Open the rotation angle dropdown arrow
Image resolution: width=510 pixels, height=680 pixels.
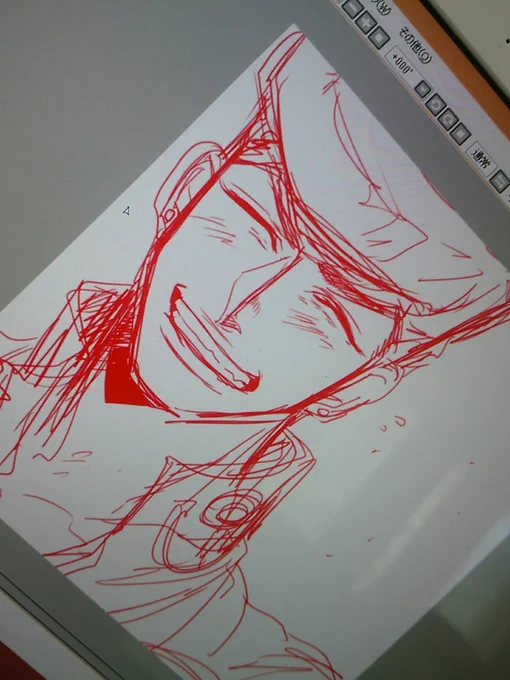[422, 89]
